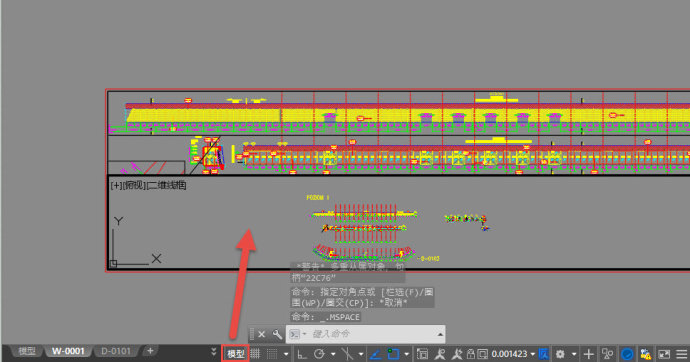Click the viewport lock icon
The image size is (690, 362).
click(x=470, y=354)
